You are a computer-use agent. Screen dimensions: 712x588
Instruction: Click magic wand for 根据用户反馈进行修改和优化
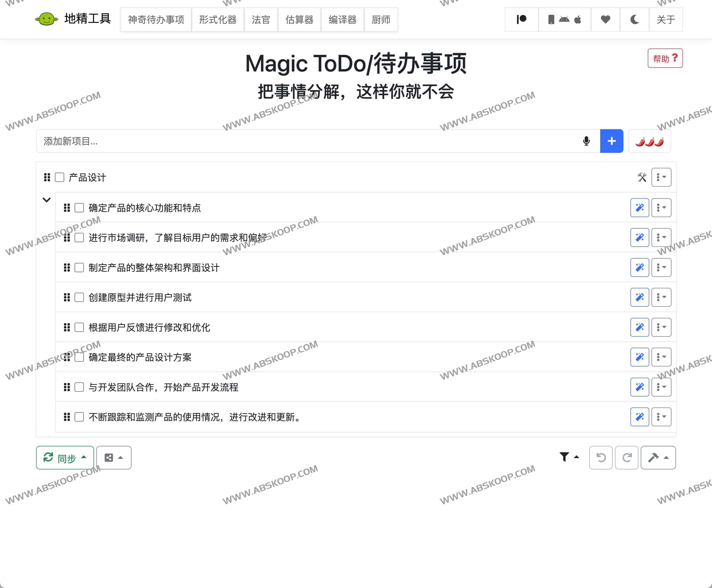pos(640,327)
